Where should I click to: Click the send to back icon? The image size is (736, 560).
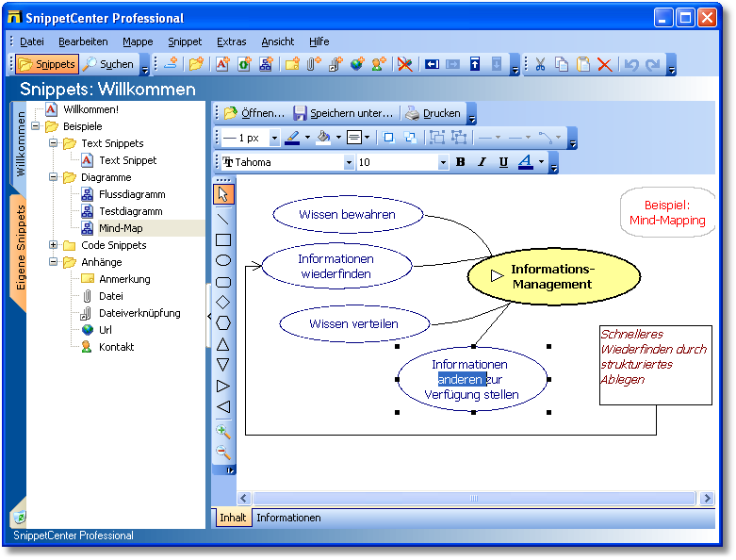tap(410, 138)
